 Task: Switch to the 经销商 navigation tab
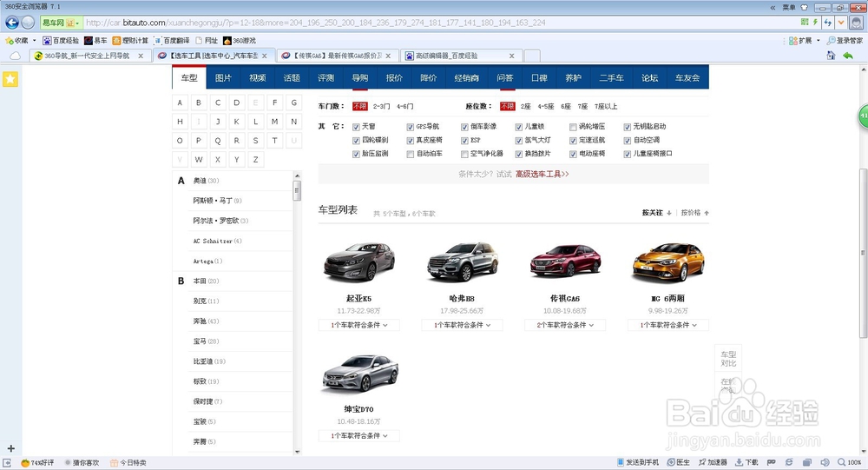pyautogui.click(x=467, y=78)
